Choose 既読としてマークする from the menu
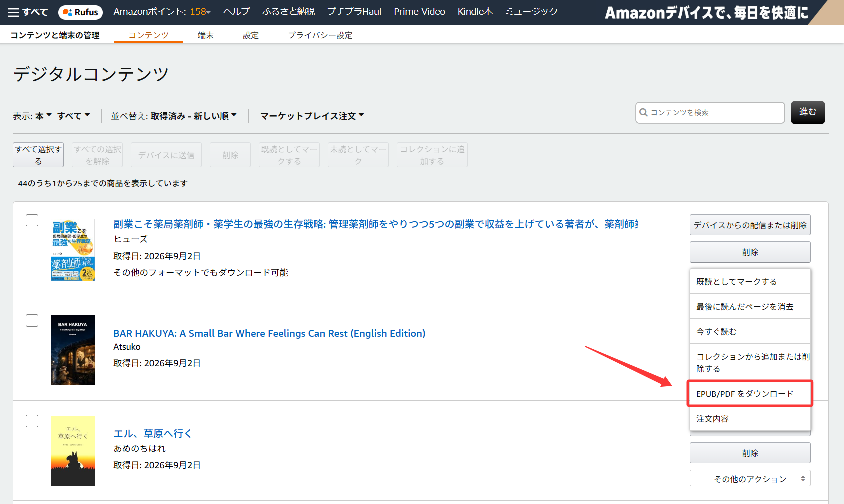The width and height of the screenshot is (844, 504). 750,281
